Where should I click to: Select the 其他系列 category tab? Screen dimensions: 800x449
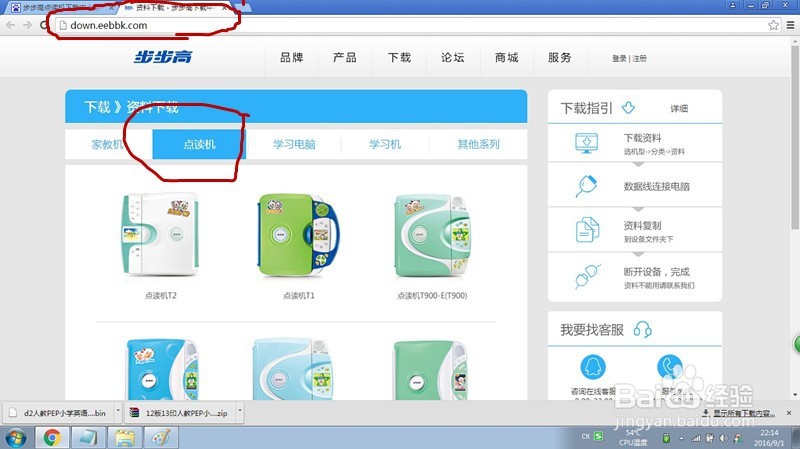[x=478, y=144]
